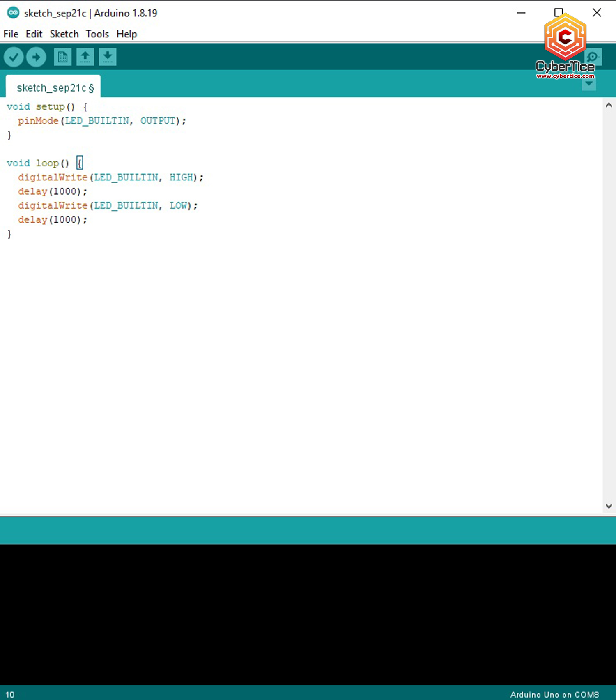Screen dimensions: 616x700
Task: Click the Arduino Uno on COM8 status text
Action: click(554, 694)
